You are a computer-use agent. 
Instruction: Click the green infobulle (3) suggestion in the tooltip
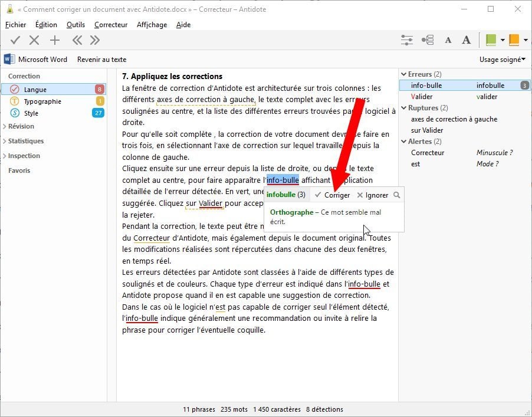point(285,195)
